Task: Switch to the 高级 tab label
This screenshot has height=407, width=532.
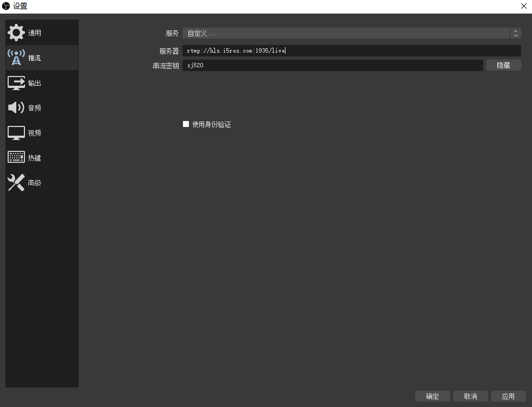Action: pos(35,183)
